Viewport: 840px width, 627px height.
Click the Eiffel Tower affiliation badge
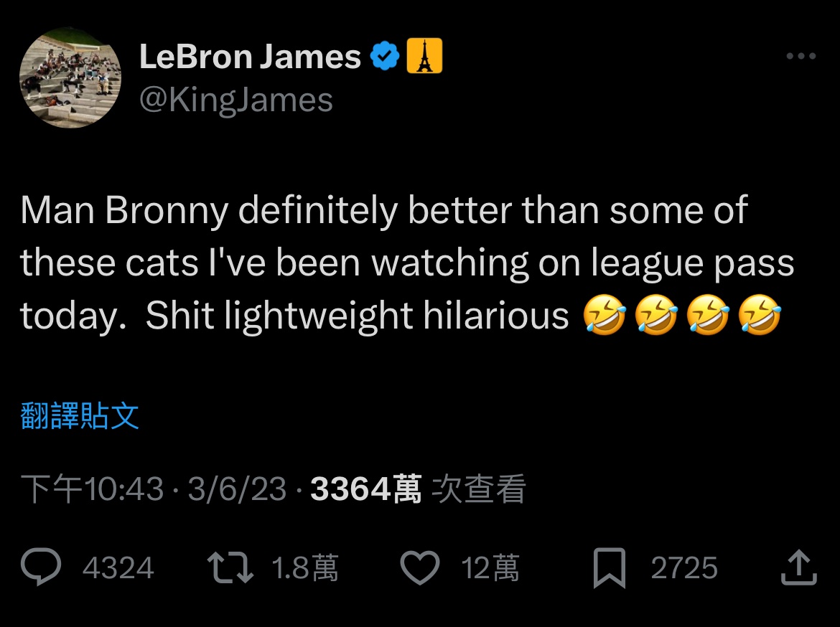[x=424, y=57]
